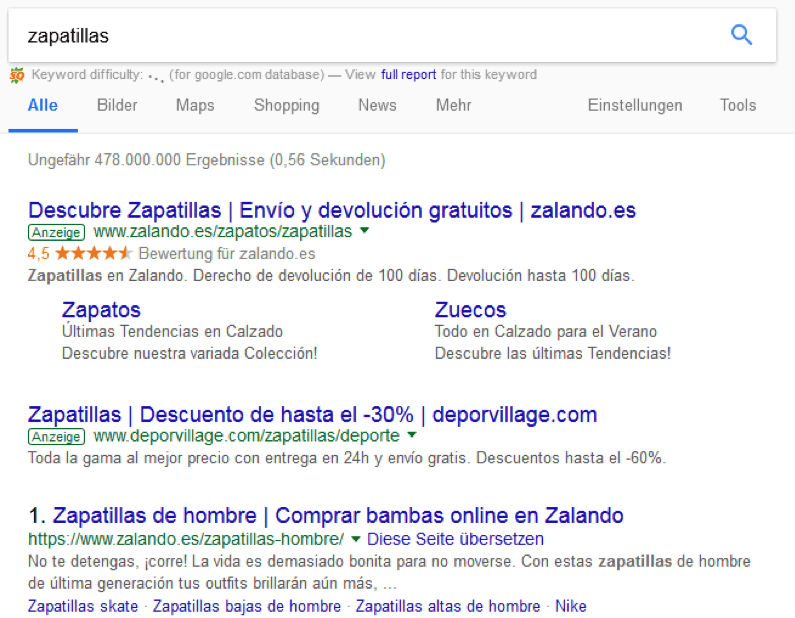Open the Zapatos sitelink

coord(101,310)
